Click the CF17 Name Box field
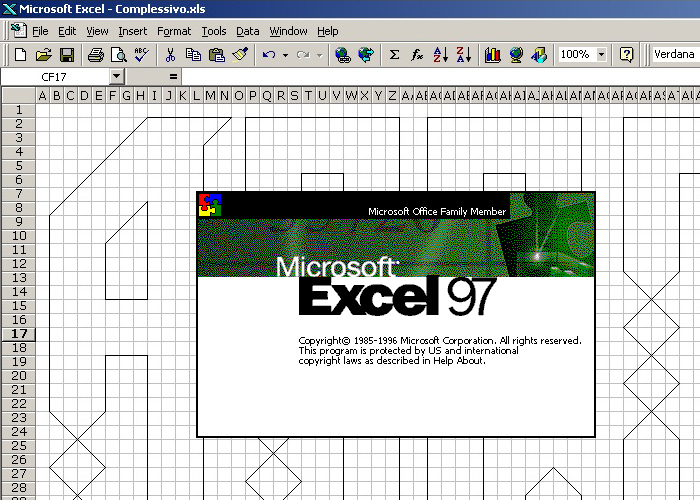This screenshot has height=500, width=700. pyautogui.click(x=55, y=77)
